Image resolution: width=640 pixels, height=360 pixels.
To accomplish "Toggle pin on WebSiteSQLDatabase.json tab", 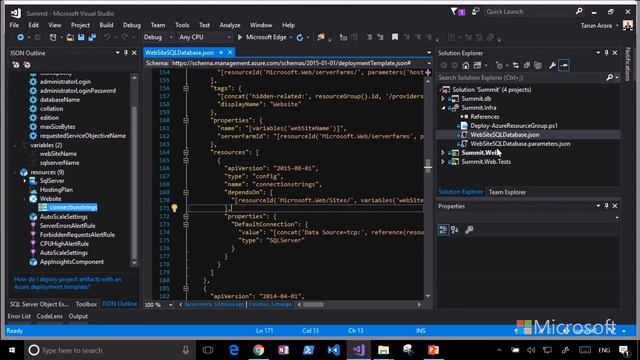I will 221,52.
